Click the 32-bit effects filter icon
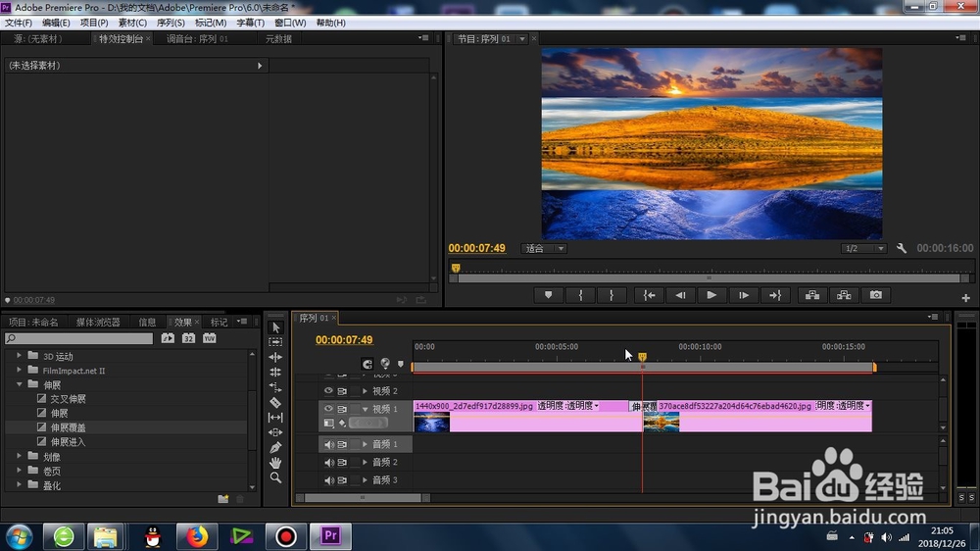The height and width of the screenshot is (551, 980). click(188, 338)
